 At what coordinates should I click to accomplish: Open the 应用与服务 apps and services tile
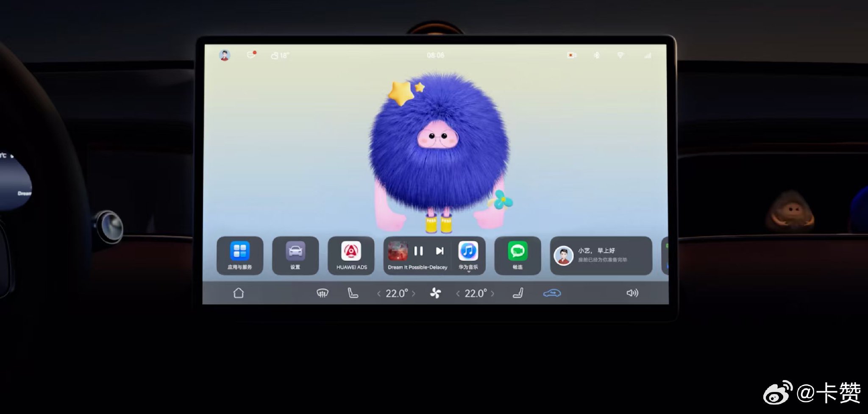pyautogui.click(x=240, y=256)
